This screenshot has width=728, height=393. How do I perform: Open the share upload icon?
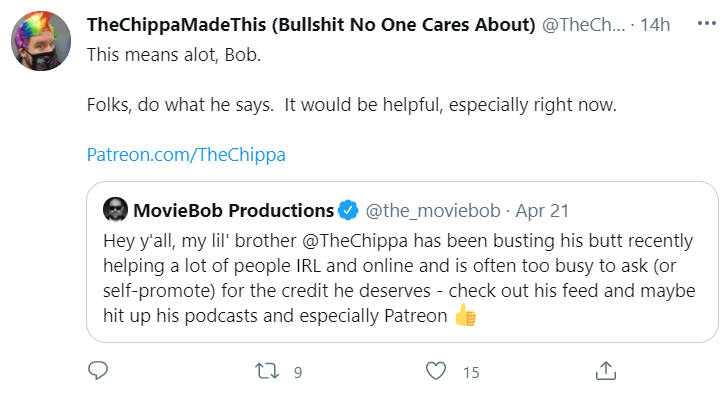pyautogui.click(x=606, y=371)
